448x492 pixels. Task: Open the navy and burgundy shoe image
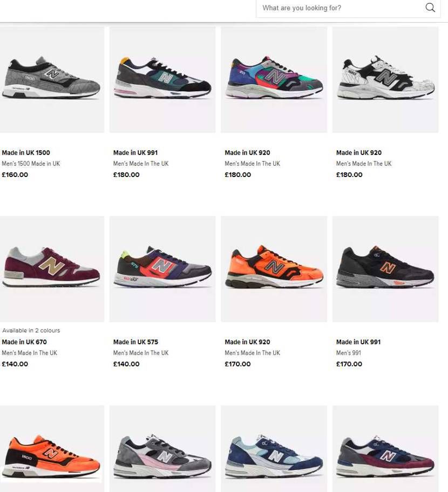tap(385, 449)
